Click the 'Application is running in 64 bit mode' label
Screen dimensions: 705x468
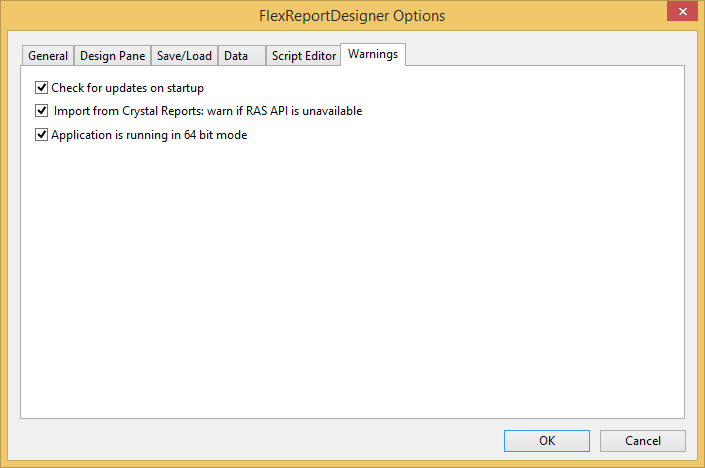point(149,135)
